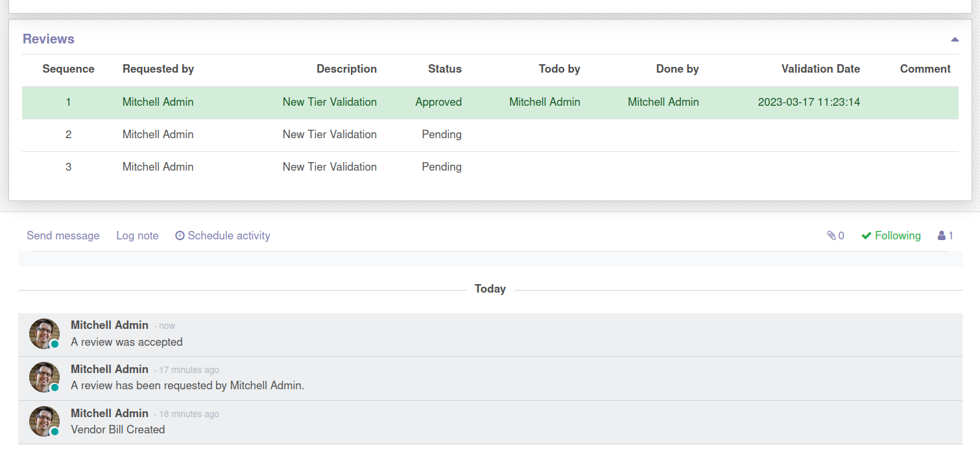Select the approved review row sequence 1
The image size is (980, 458).
pos(68,102)
